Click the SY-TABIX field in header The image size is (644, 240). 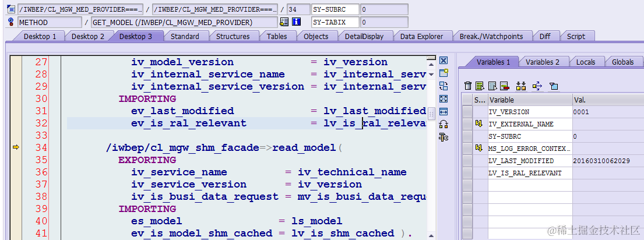(x=335, y=22)
